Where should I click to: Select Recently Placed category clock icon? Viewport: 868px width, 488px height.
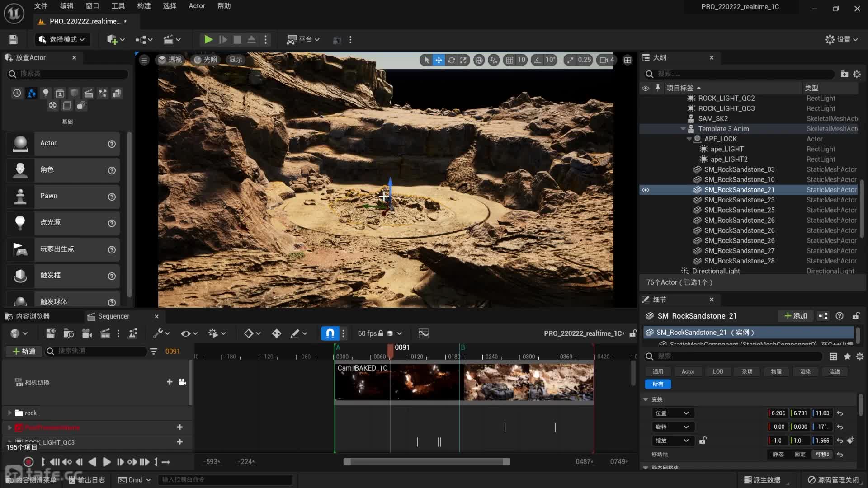(x=17, y=93)
